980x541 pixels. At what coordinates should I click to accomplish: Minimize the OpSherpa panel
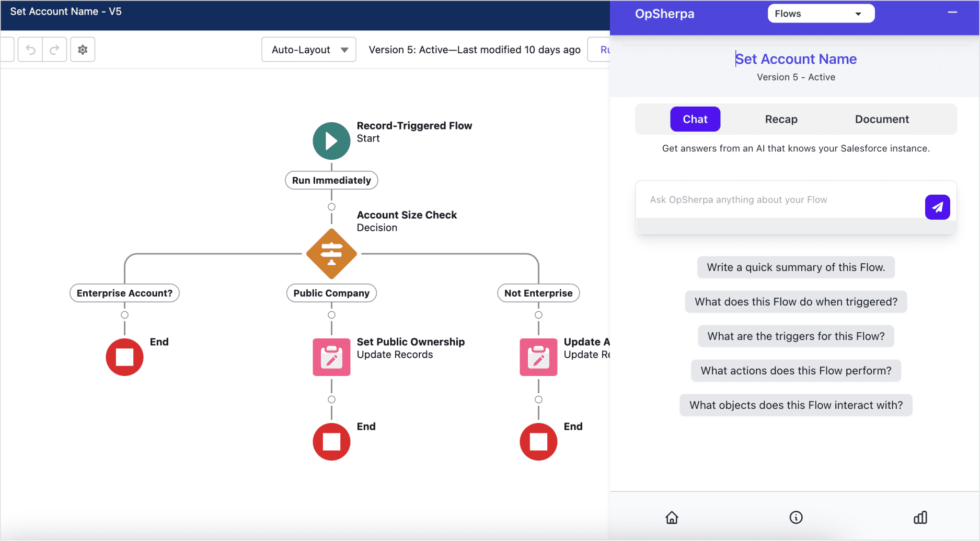[952, 13]
